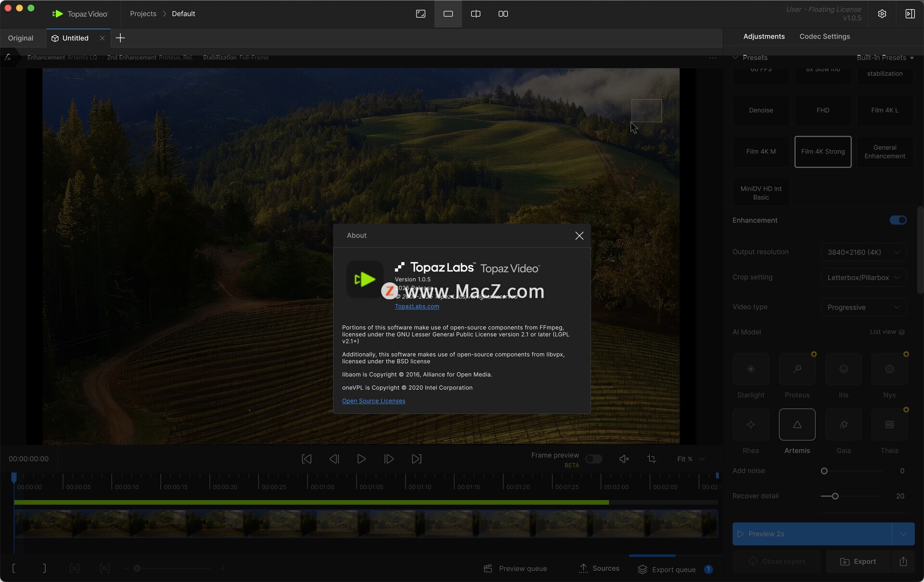Switch to side-by-side view icon
Screen dimensions: 924x582
click(x=503, y=14)
